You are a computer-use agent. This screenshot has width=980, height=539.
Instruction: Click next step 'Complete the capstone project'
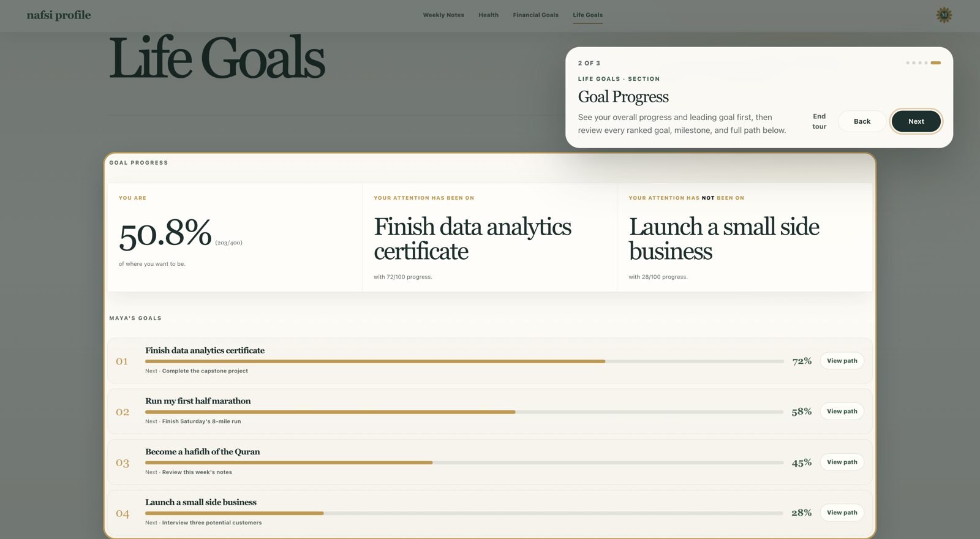tap(205, 371)
